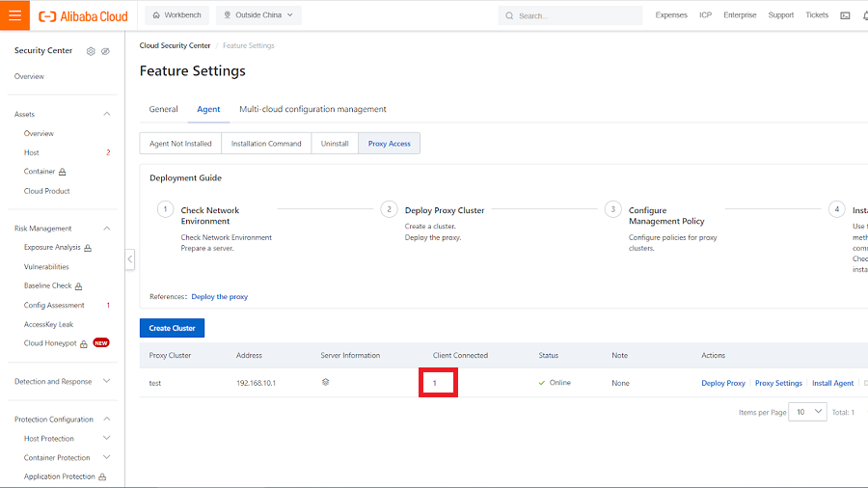This screenshot has width=868, height=488.
Task: Open Multi-cloud configuration management tab
Action: [x=312, y=109]
